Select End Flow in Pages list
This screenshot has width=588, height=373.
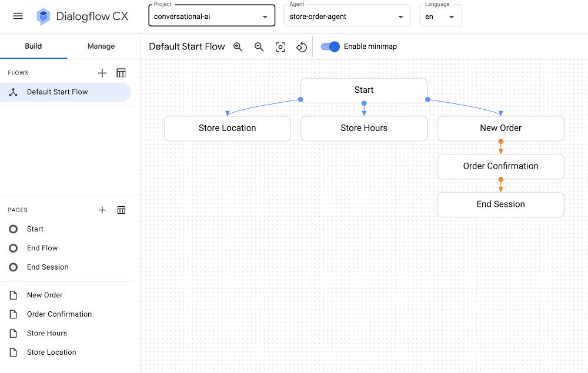[x=42, y=248]
